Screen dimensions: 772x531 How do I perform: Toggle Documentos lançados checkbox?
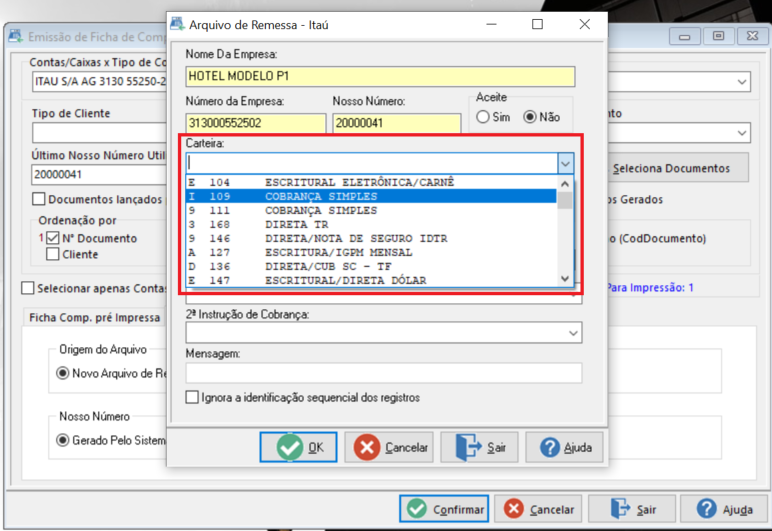[x=38, y=199]
